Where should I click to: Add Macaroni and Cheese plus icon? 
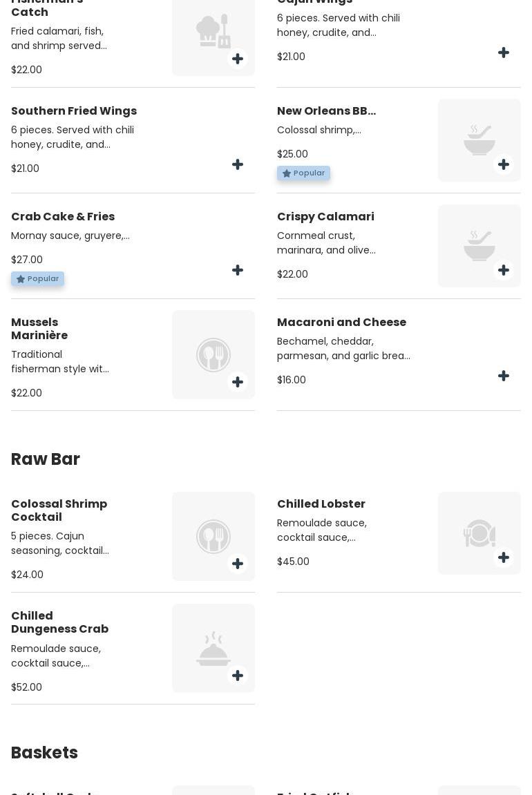tap(504, 376)
